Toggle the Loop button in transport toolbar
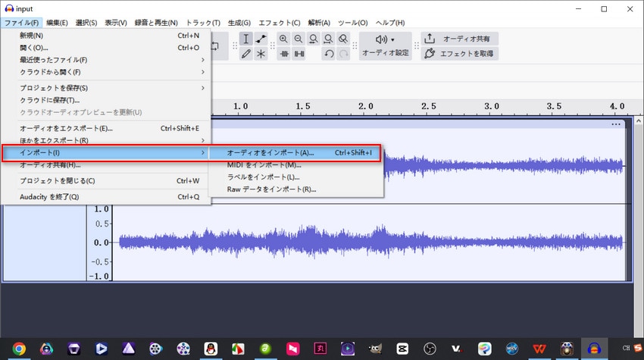This screenshot has height=360, width=644. click(x=215, y=46)
